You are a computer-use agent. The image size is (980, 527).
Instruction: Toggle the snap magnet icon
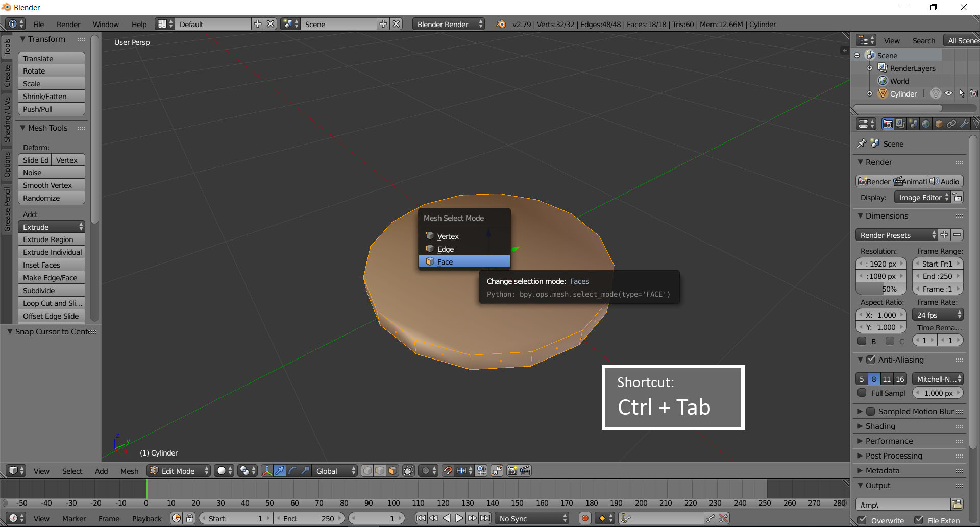448,471
